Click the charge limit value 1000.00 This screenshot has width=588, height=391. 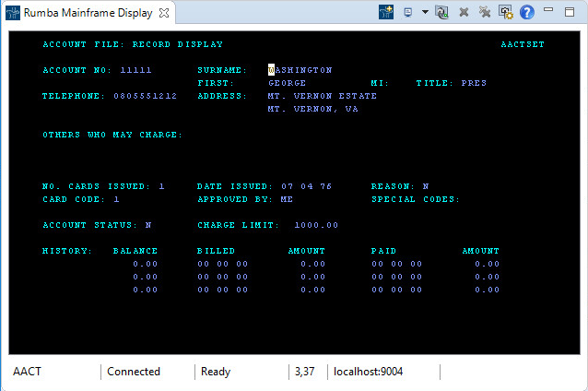click(x=316, y=225)
